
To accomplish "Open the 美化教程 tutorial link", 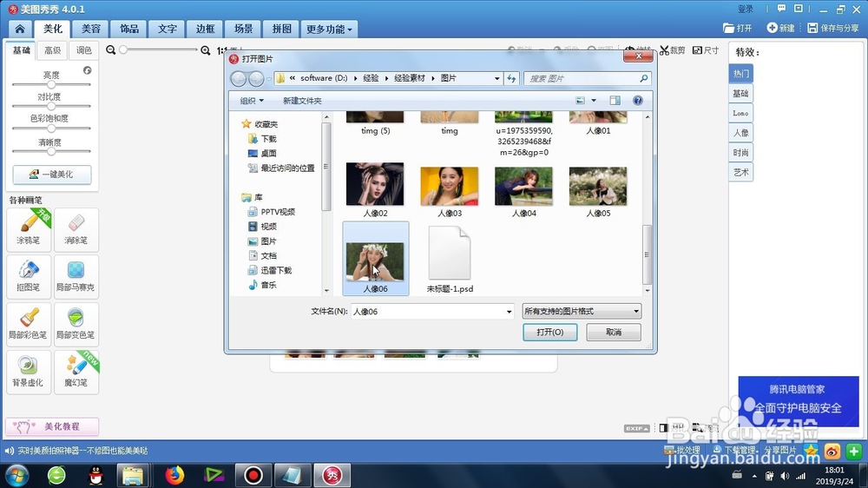I will (52, 426).
